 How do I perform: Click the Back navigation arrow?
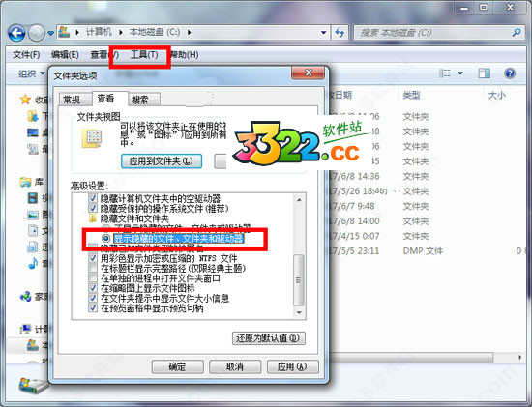tap(16, 33)
